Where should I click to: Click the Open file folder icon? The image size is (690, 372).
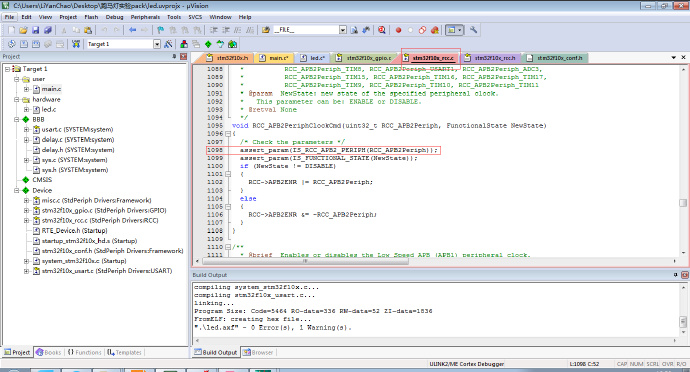point(23,30)
